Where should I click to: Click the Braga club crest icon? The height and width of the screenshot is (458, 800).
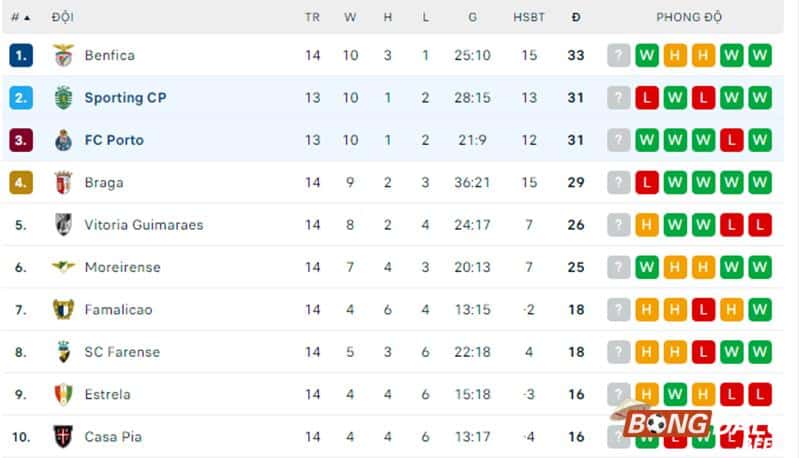tap(64, 183)
